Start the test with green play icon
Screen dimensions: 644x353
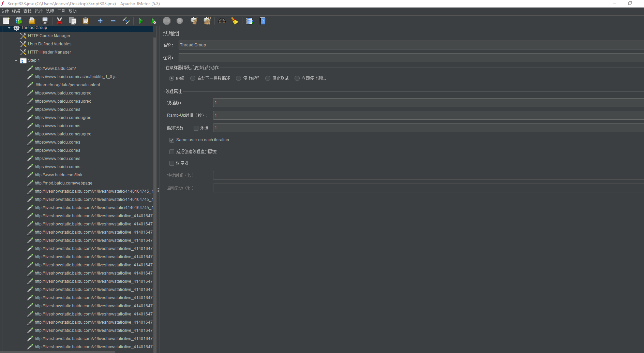(140, 21)
